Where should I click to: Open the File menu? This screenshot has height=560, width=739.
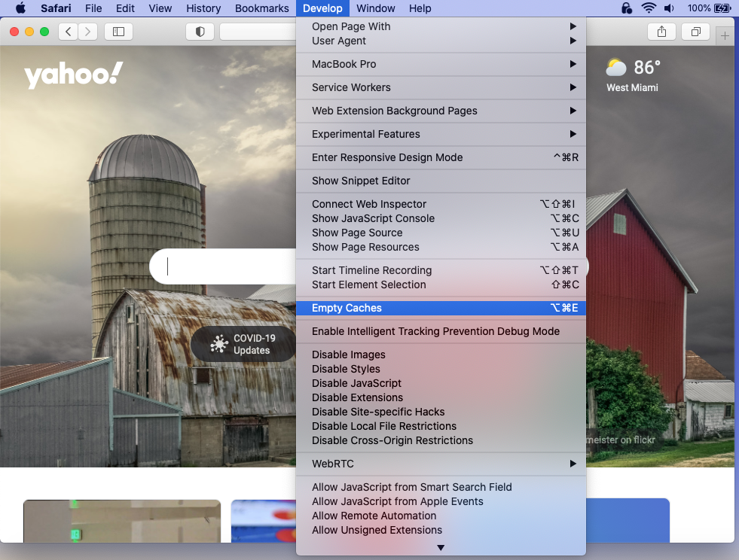(93, 8)
